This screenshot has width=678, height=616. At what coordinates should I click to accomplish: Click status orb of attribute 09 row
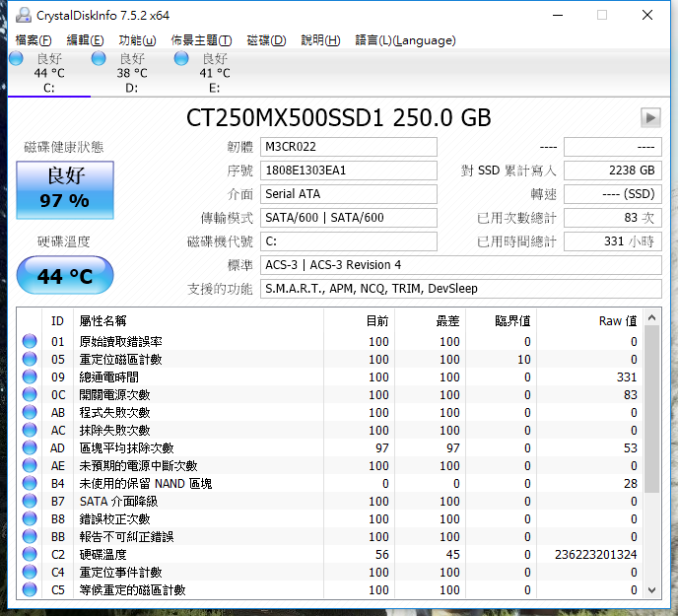pyautogui.click(x=30, y=376)
